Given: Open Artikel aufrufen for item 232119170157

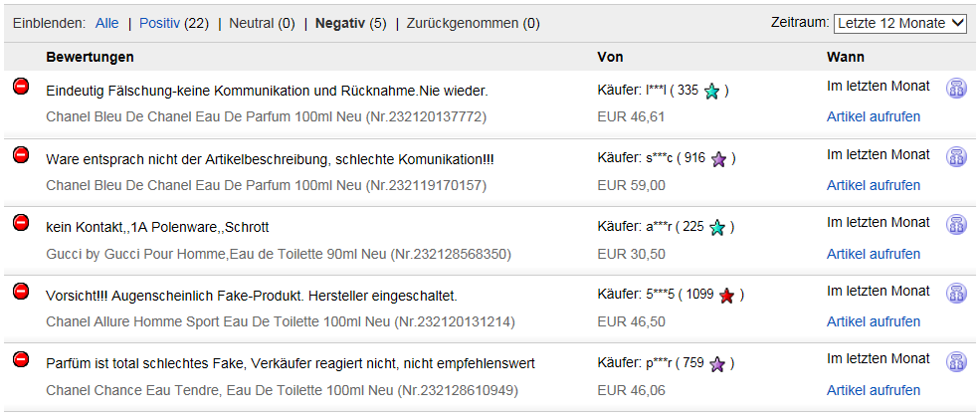Looking at the screenshot, I should coord(874,185).
